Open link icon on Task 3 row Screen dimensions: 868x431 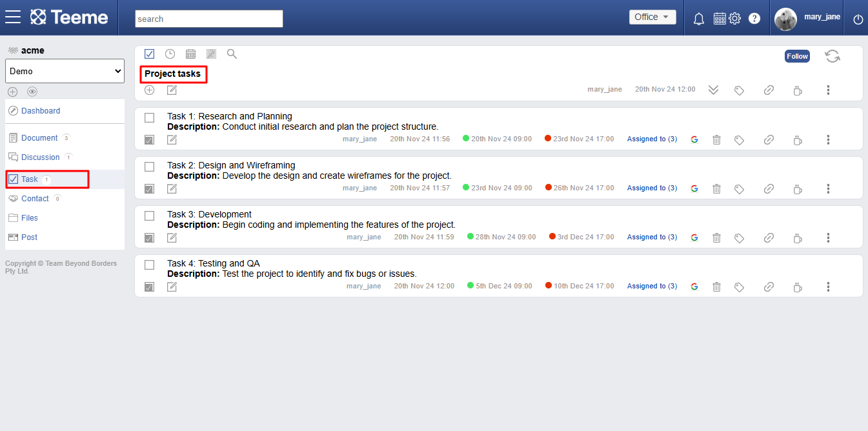tap(769, 238)
